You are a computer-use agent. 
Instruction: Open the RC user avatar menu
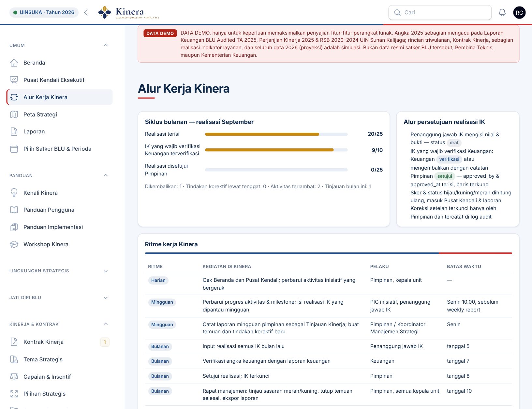coord(519,12)
